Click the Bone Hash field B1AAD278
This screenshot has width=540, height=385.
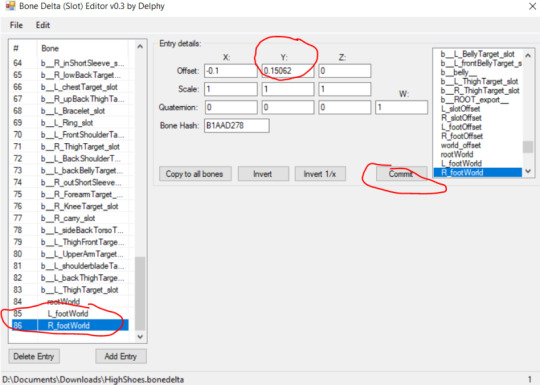tap(237, 126)
